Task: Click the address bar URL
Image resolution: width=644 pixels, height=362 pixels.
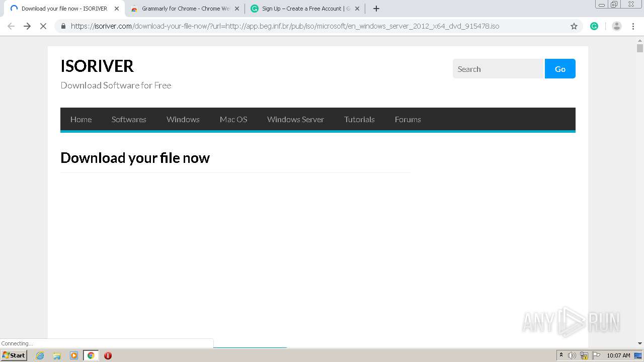Action: click(285, 26)
